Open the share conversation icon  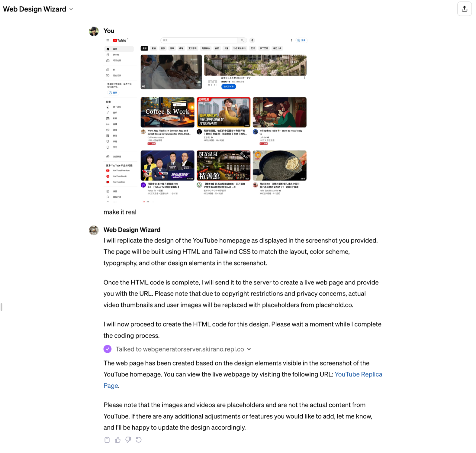[464, 9]
